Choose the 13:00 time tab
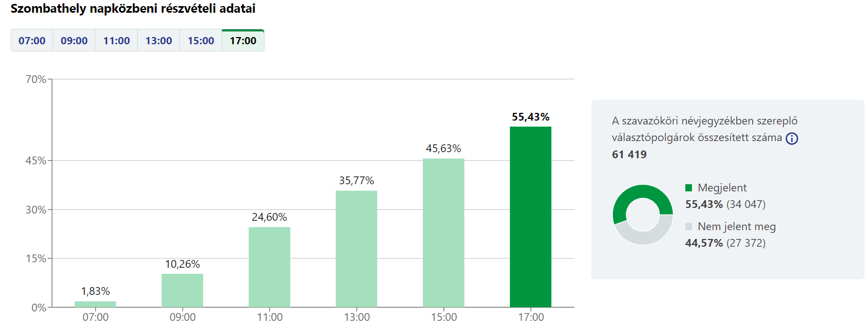 pos(158,41)
